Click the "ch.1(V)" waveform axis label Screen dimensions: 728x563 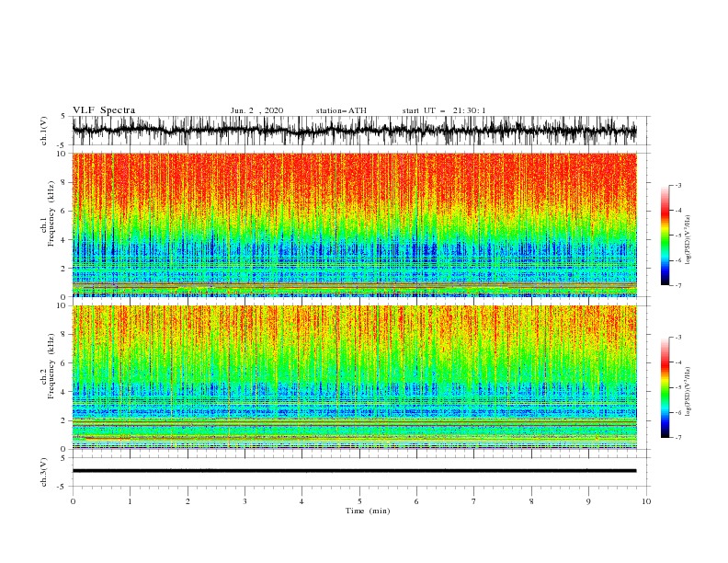44,131
